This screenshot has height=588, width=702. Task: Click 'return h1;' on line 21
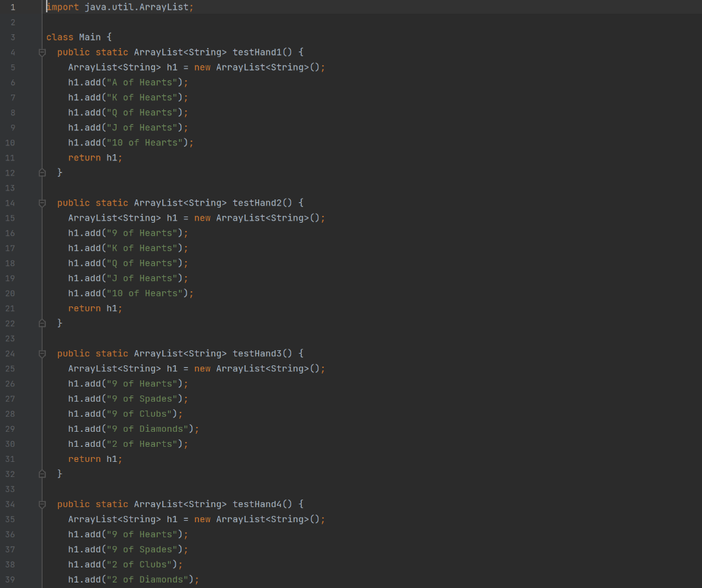(x=95, y=308)
